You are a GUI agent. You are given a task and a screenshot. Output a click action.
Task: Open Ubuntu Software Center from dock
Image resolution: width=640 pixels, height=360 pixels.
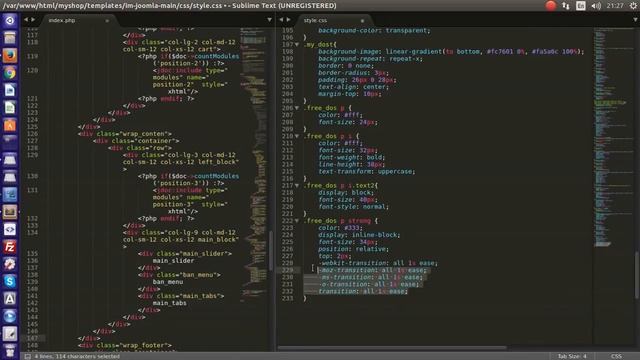pyautogui.click(x=9, y=125)
